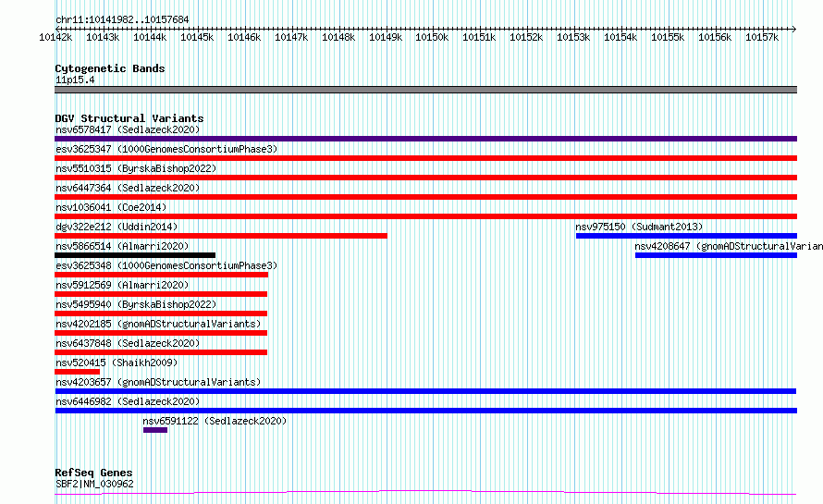Image resolution: width=823 pixels, height=504 pixels.
Task: Select the blue nsv4203657 variant bar
Action: click(425, 391)
